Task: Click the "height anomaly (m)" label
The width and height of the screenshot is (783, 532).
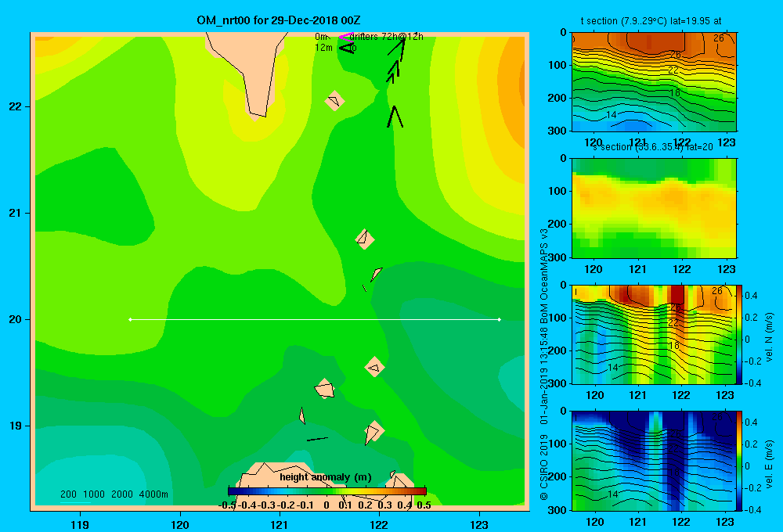Action: (x=326, y=477)
